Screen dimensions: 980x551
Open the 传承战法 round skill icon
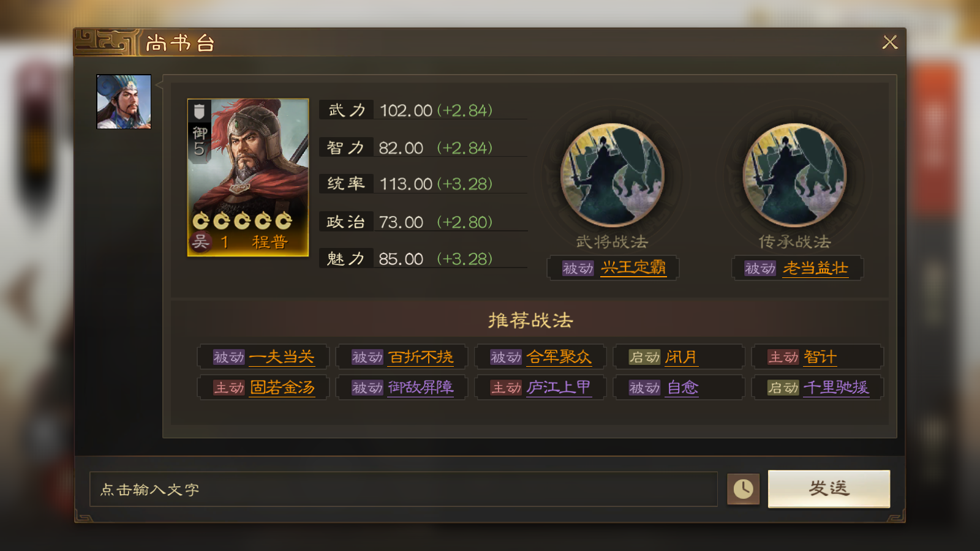click(x=794, y=175)
